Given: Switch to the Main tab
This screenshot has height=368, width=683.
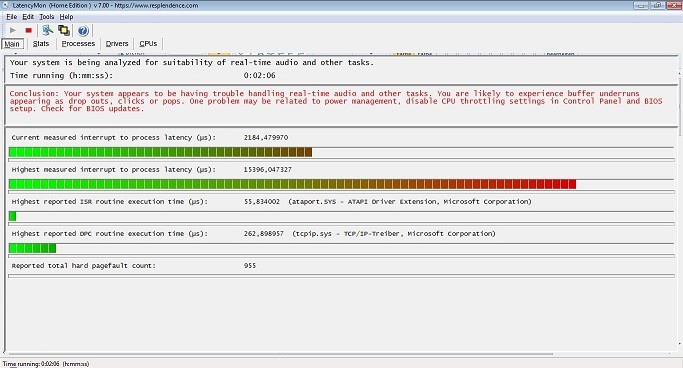Looking at the screenshot, I should click(12, 44).
